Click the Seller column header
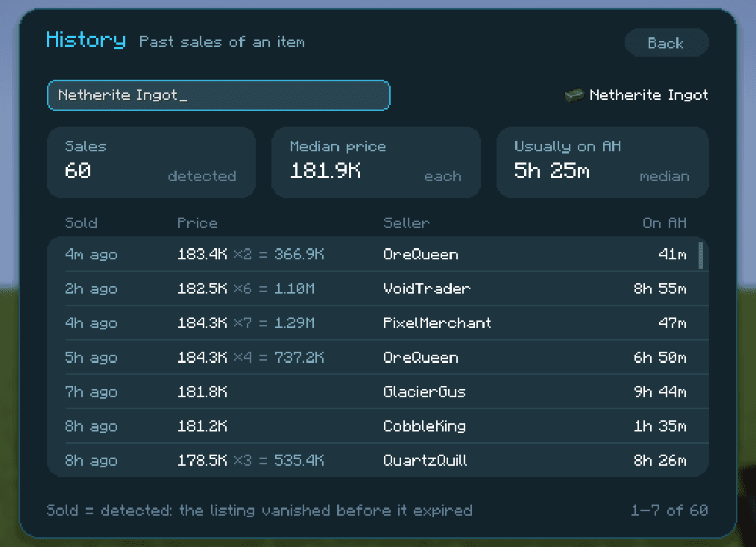The height and width of the screenshot is (547, 756). 406,223
